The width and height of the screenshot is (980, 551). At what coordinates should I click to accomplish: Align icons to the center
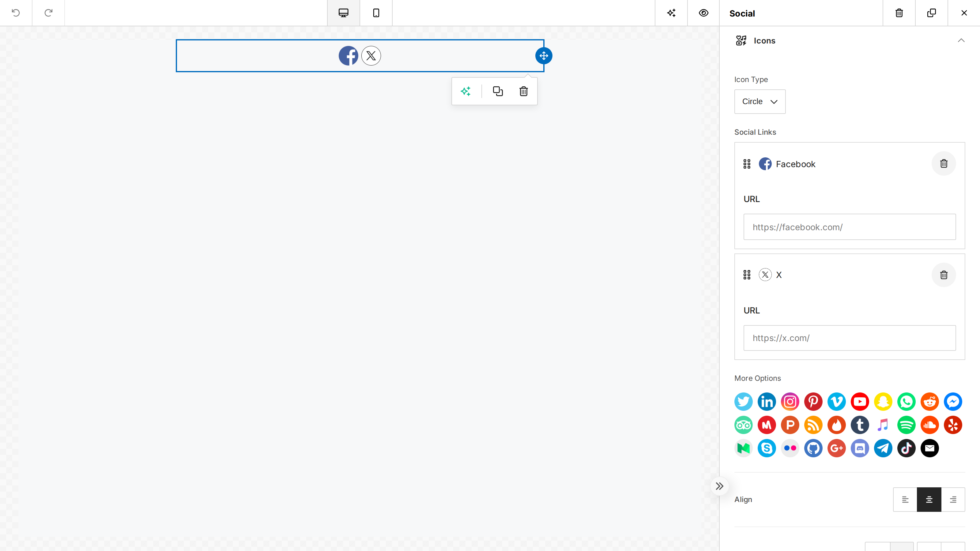(x=929, y=499)
